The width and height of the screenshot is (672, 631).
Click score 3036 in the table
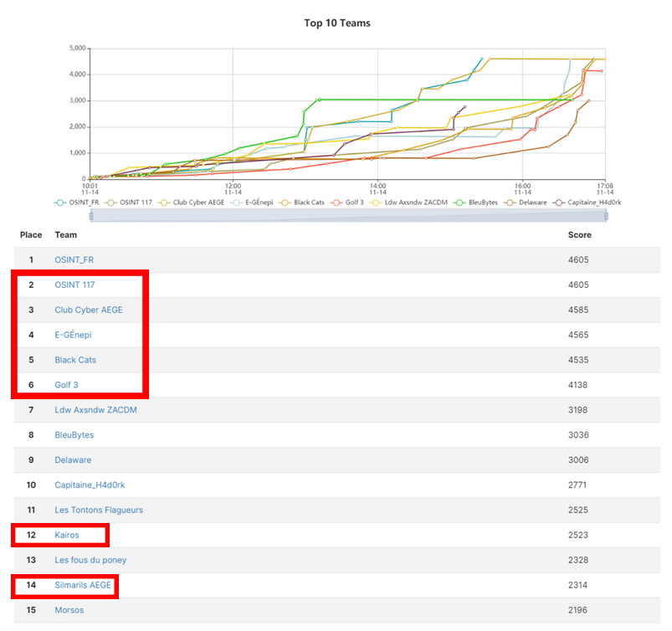pos(578,434)
